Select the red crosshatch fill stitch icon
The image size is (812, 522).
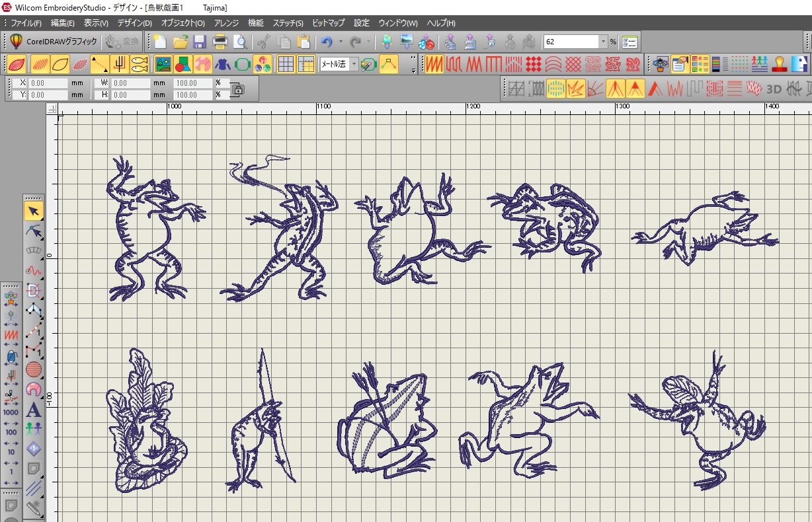[573, 64]
